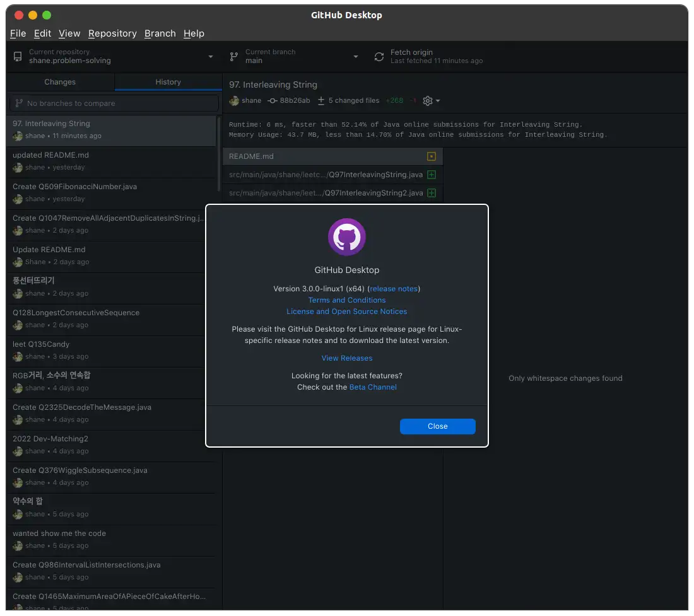Open the dropdown arrow beside the gear
The height and width of the screenshot is (616, 694).
[x=438, y=101]
